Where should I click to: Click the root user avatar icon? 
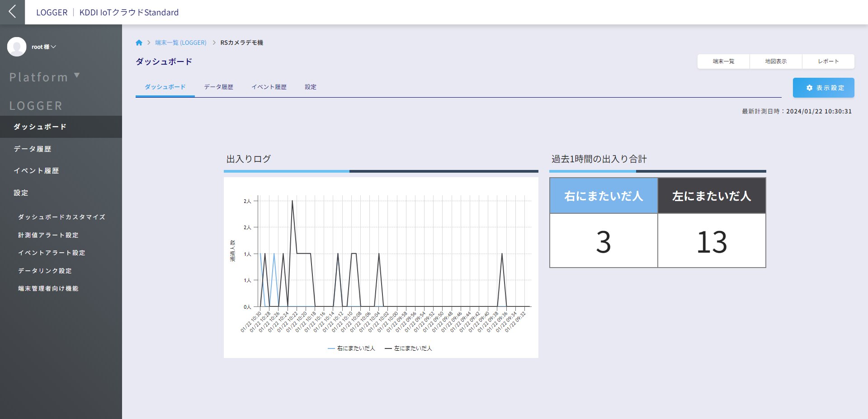(x=17, y=47)
